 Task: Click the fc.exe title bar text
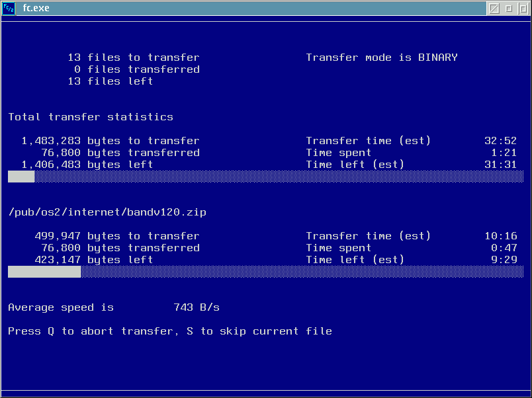(x=36, y=8)
